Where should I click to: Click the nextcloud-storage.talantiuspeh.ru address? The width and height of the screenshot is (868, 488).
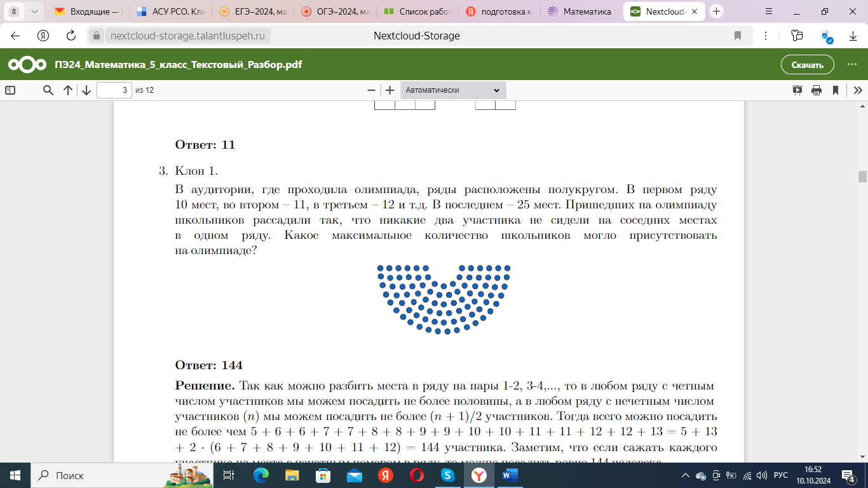[187, 36]
